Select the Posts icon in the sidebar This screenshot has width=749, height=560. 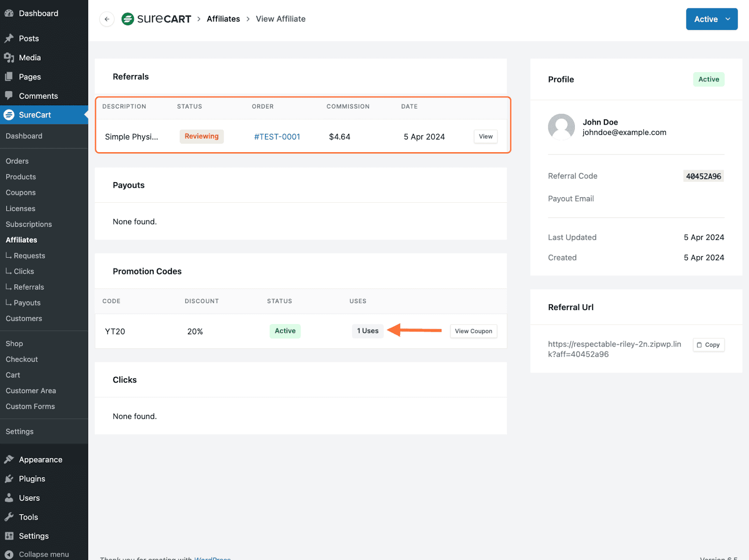tap(9, 38)
